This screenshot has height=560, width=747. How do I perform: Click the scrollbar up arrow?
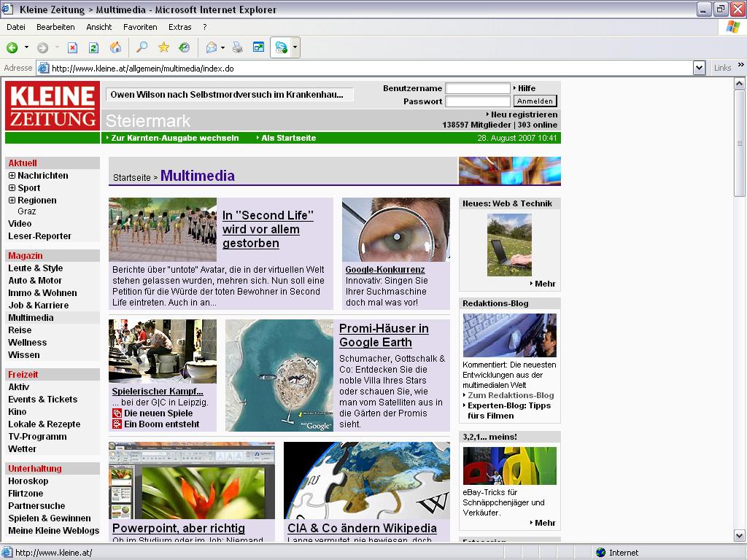[x=740, y=84]
